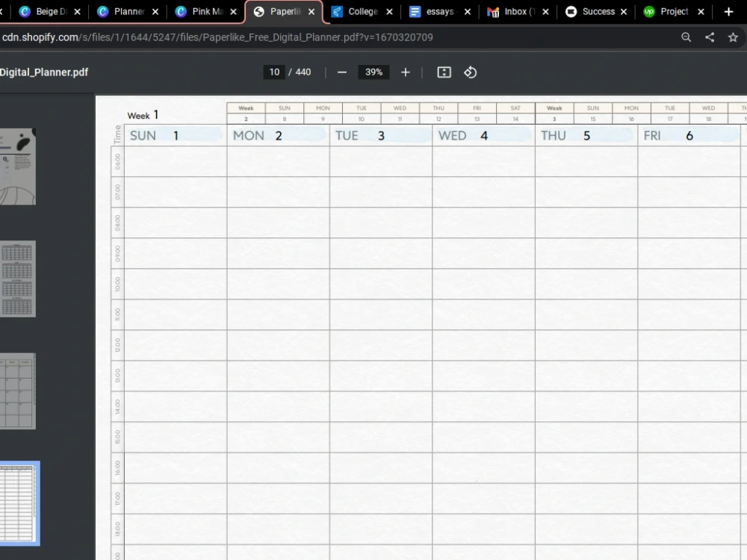This screenshot has height=560, width=747.
Task: Click the TUE 3 day header
Action: click(x=381, y=136)
